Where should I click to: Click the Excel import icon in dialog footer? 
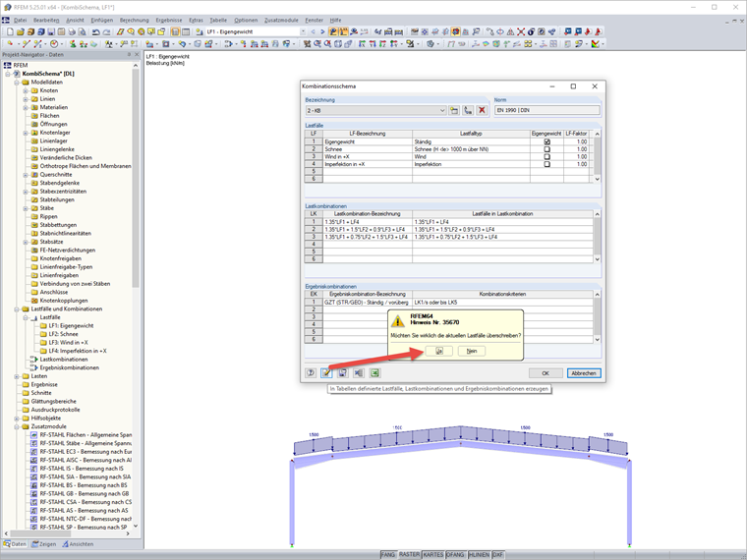click(359, 373)
